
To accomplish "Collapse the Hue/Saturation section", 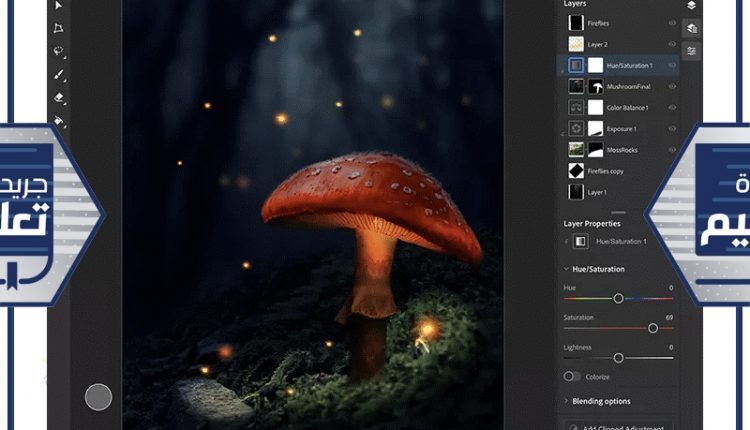I will (x=566, y=269).
